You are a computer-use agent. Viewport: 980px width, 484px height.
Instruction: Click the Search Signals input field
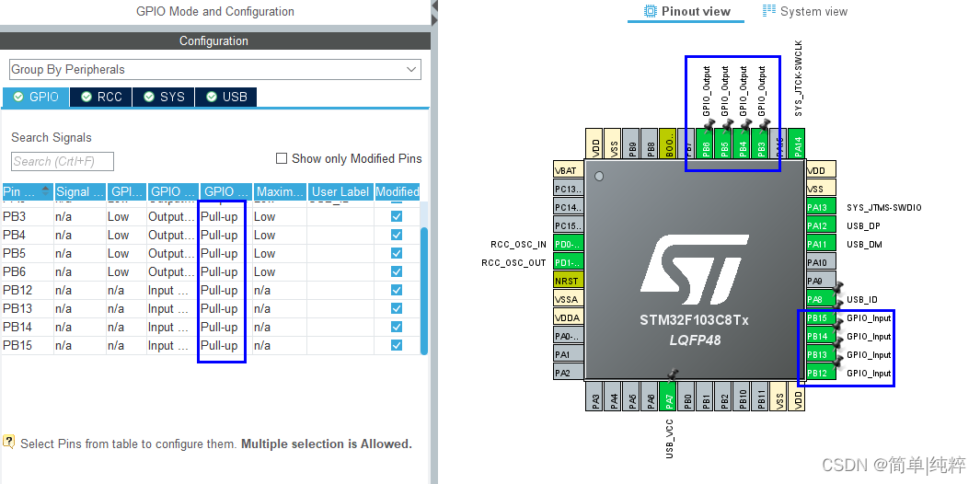pos(63,161)
